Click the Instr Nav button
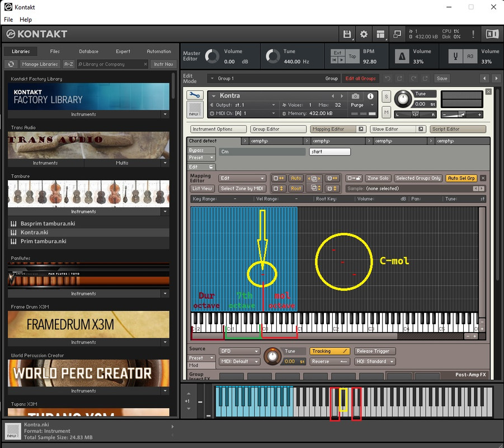The height and width of the screenshot is (448, 504). point(163,64)
